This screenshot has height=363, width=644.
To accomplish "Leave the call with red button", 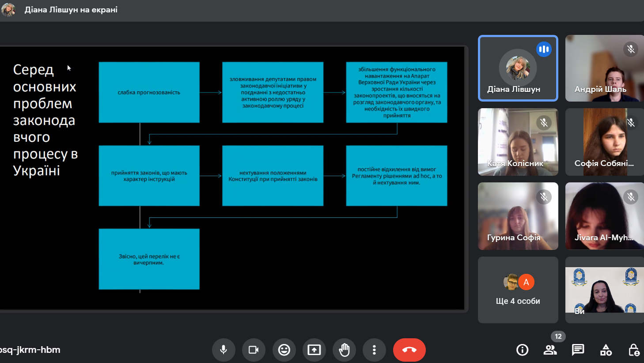I will tap(409, 350).
